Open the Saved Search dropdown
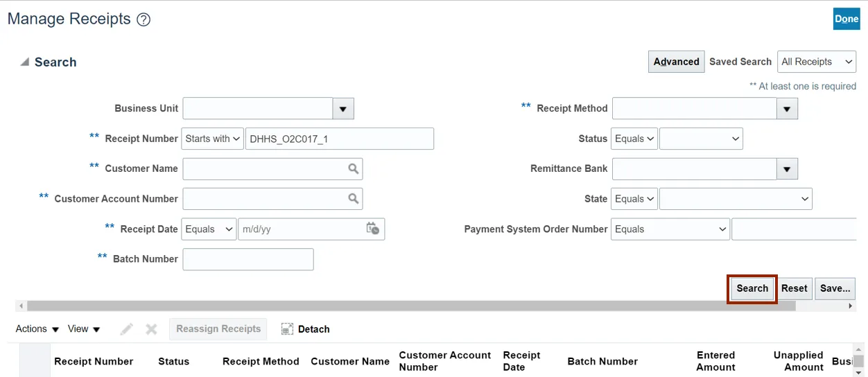 click(x=817, y=62)
